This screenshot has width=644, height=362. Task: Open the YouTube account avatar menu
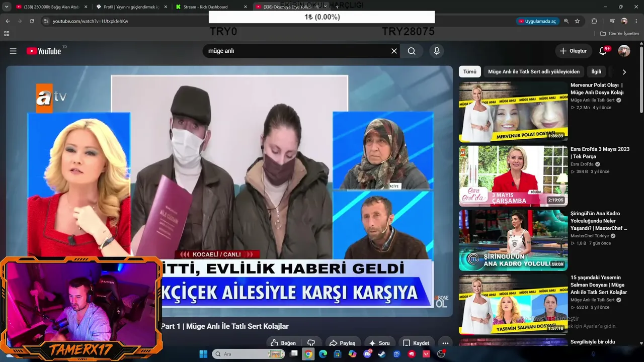(x=624, y=51)
